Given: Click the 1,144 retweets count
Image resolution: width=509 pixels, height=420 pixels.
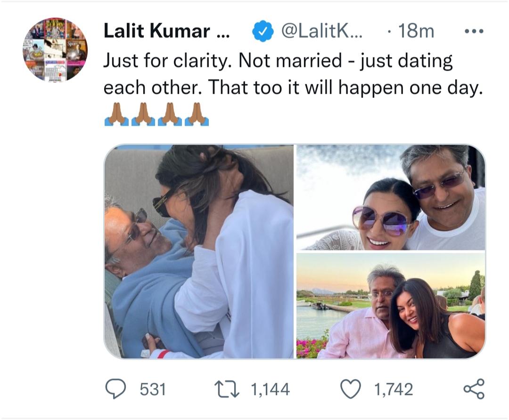Looking at the screenshot, I should 270,389.
